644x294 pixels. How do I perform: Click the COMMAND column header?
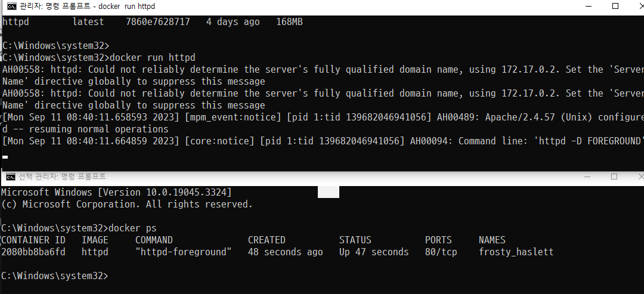154,240
